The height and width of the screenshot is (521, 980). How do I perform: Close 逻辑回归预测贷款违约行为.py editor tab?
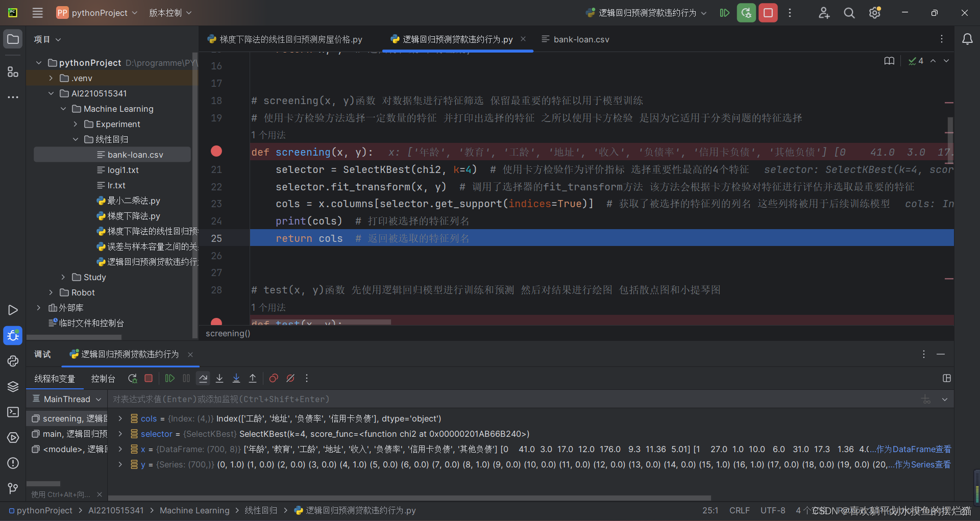pyautogui.click(x=523, y=39)
